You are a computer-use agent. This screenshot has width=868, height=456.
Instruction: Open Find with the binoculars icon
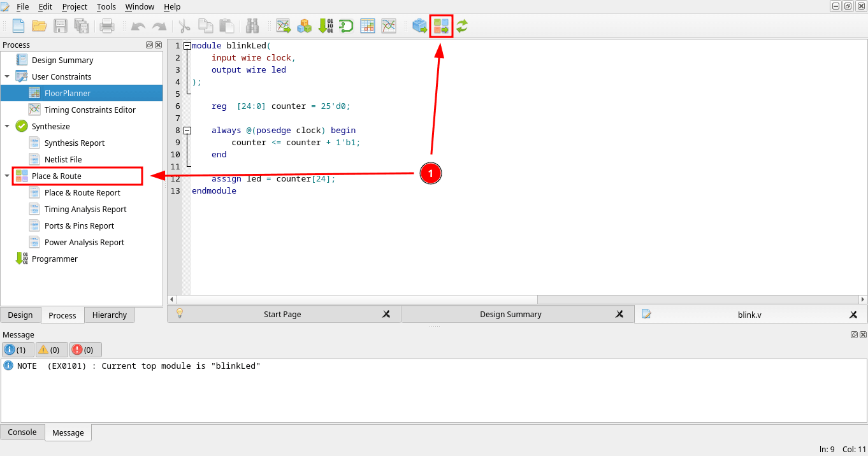pyautogui.click(x=252, y=26)
